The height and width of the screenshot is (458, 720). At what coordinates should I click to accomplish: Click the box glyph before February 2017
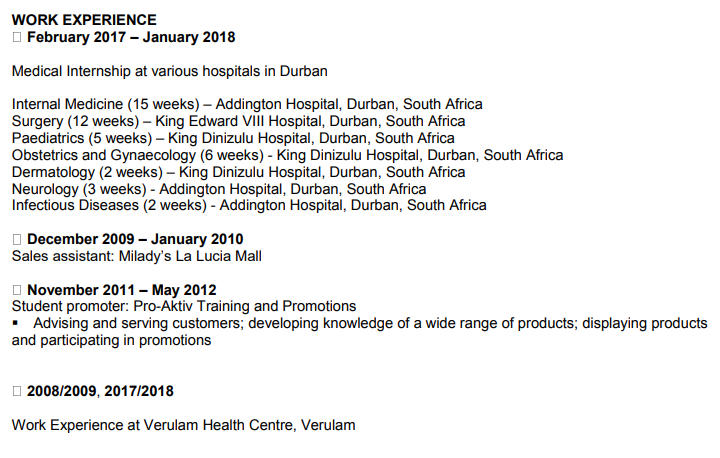[17, 37]
